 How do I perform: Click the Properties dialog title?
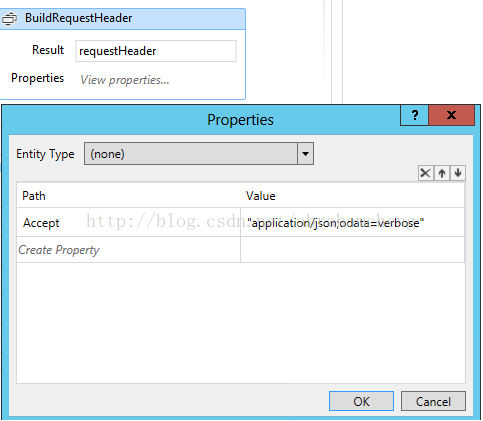click(240, 120)
